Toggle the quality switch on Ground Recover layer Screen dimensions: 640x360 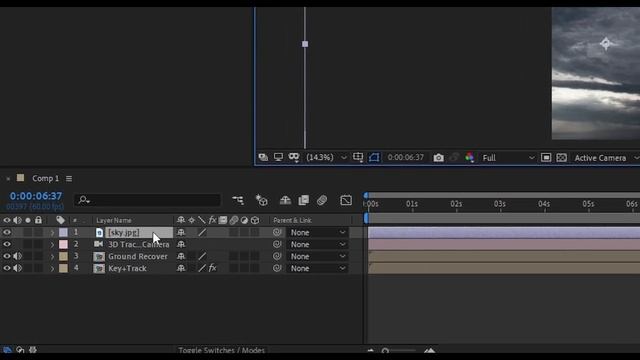[x=202, y=256]
